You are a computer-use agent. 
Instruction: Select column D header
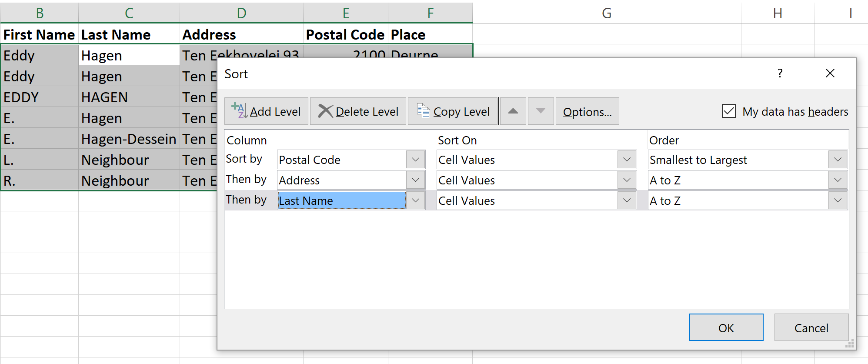click(x=241, y=13)
